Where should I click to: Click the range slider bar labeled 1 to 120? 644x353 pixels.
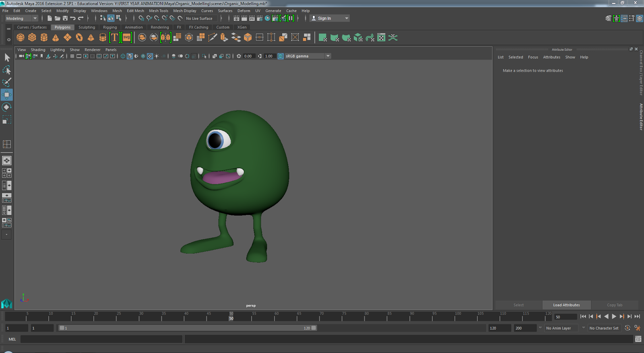(188, 328)
